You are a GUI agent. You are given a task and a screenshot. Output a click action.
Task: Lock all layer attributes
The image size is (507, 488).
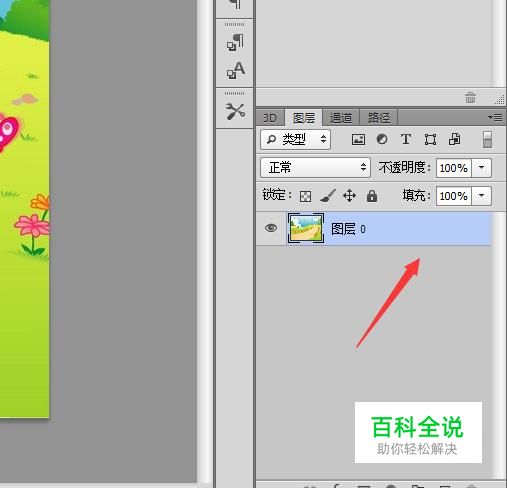[x=372, y=196]
